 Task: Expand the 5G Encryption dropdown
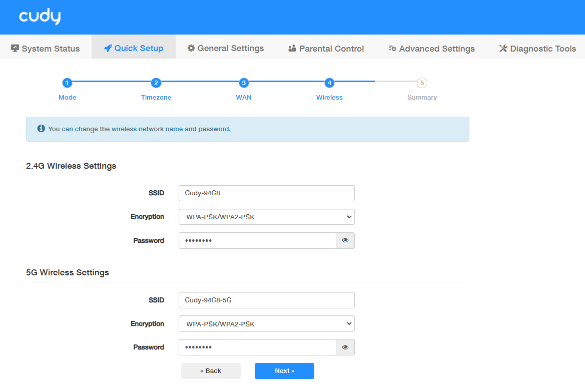pyautogui.click(x=266, y=324)
